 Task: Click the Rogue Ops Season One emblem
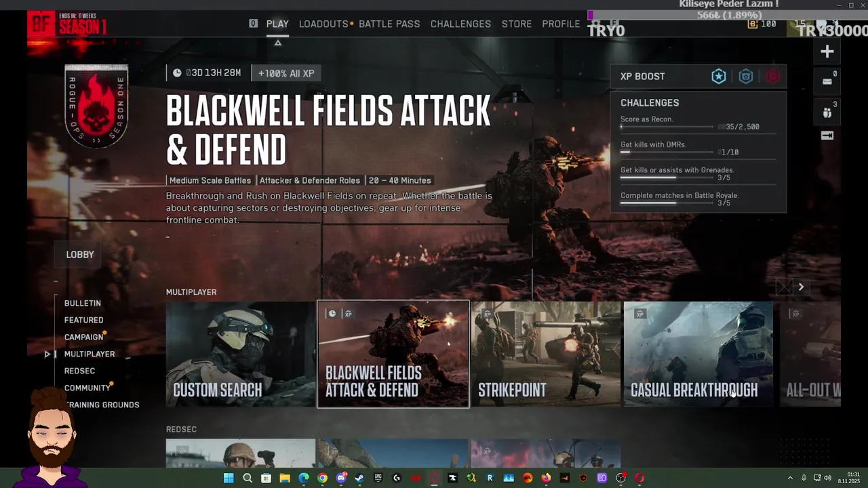point(96,106)
